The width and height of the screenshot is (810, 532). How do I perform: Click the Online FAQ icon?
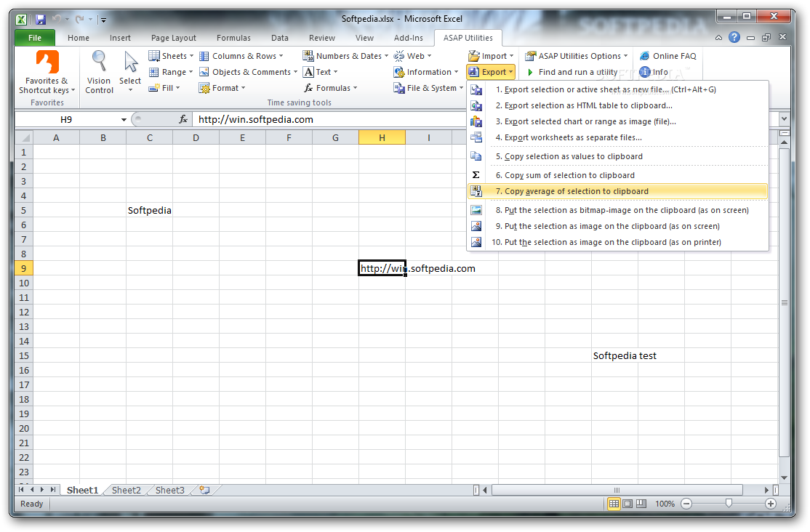644,56
